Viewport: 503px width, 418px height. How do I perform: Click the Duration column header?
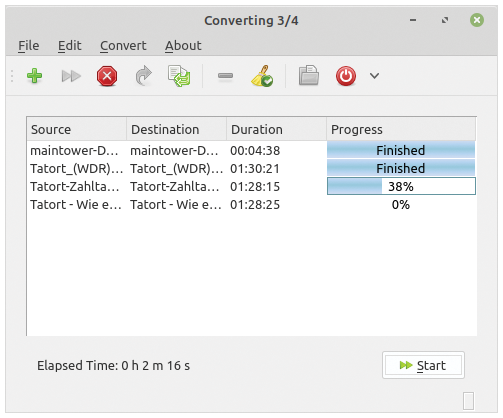(276, 129)
